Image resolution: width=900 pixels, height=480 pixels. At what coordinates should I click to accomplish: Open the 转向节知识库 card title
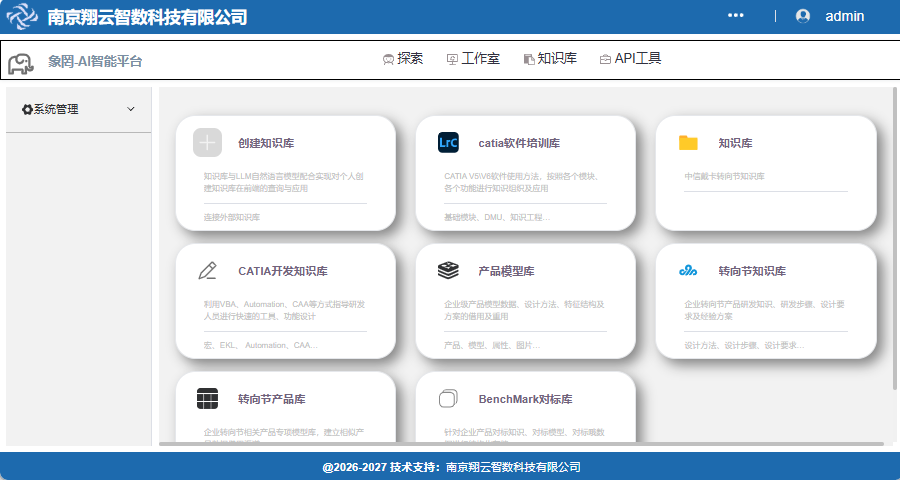(752, 271)
